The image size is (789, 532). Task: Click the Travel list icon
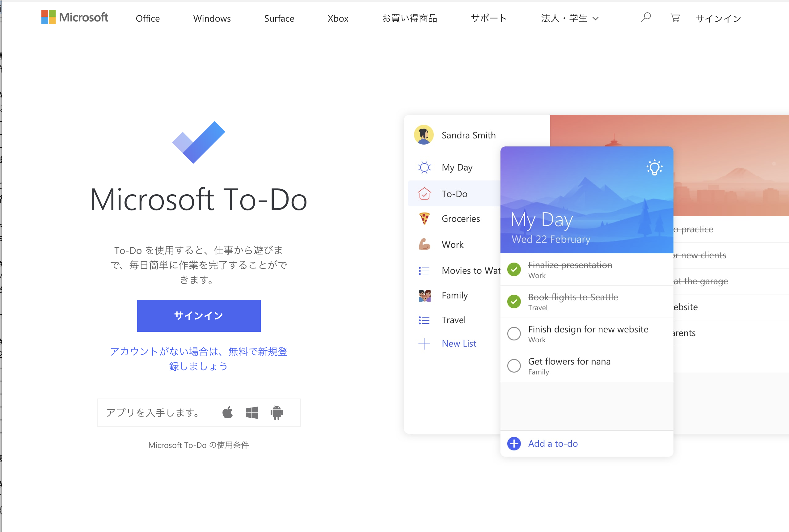(x=424, y=320)
